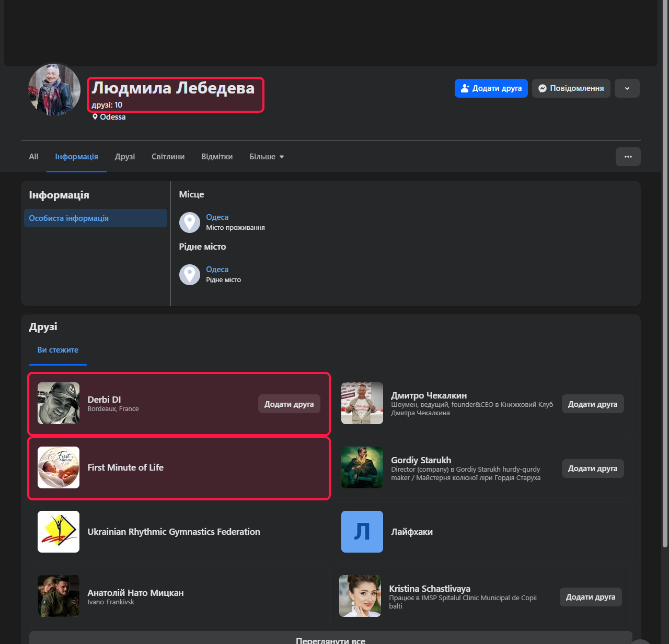Image resolution: width=669 pixels, height=644 pixels.
Task: Open Людмила Лебедева's profile picture
Action: click(54, 89)
